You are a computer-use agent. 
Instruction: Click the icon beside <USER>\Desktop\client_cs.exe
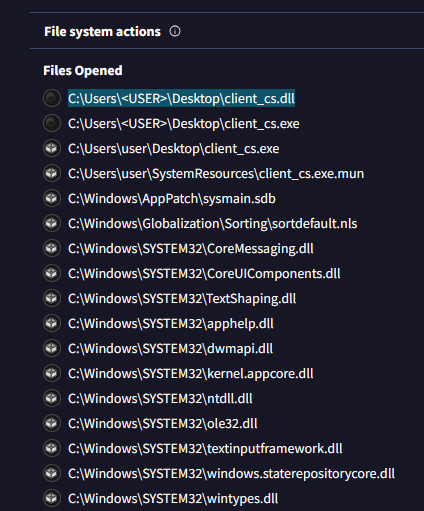[x=52, y=123]
